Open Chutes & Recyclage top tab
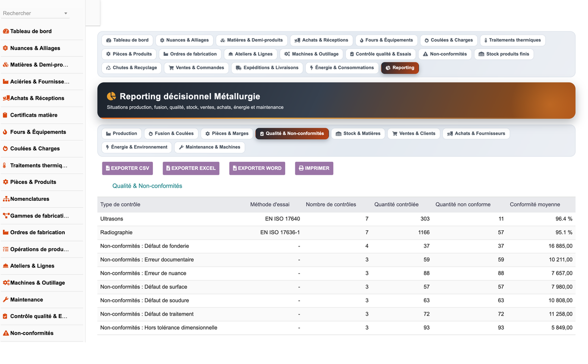Screen dimensions: 588x364 pos(132,68)
